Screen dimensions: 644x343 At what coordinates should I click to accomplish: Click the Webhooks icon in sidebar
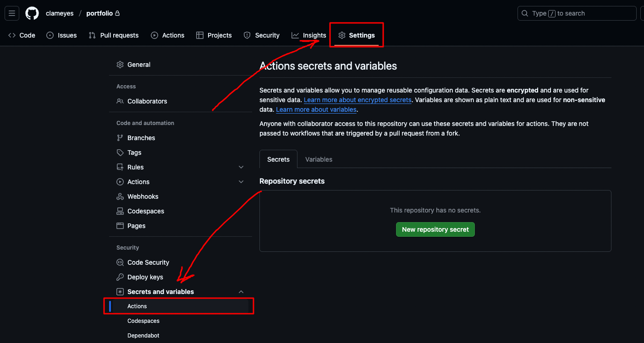(120, 196)
